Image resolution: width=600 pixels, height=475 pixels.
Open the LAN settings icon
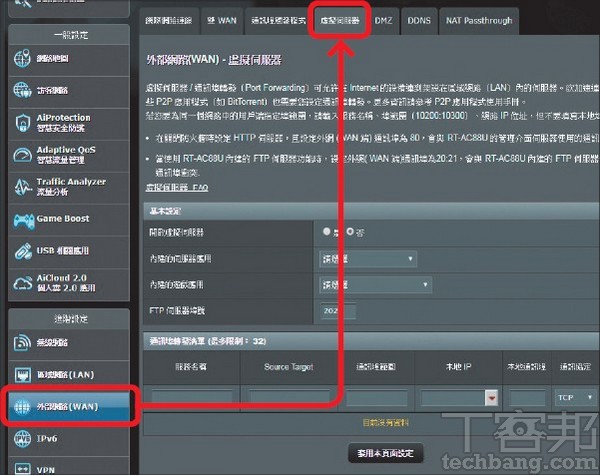(22, 373)
